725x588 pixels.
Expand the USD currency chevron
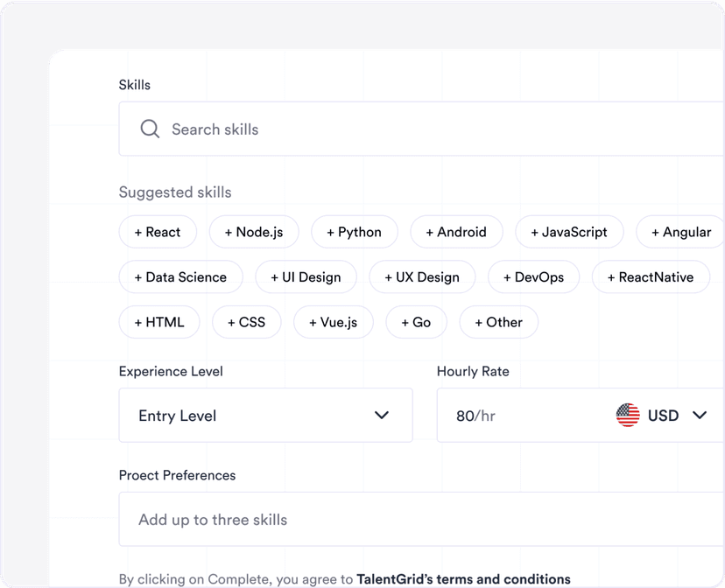tap(700, 416)
